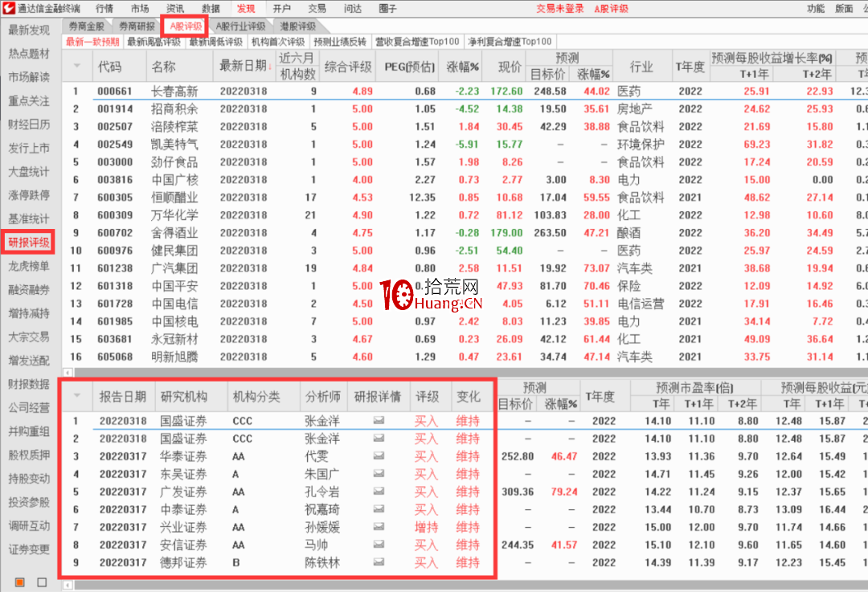
Task: Click the 通达信 app logo icon
Action: coord(8,8)
